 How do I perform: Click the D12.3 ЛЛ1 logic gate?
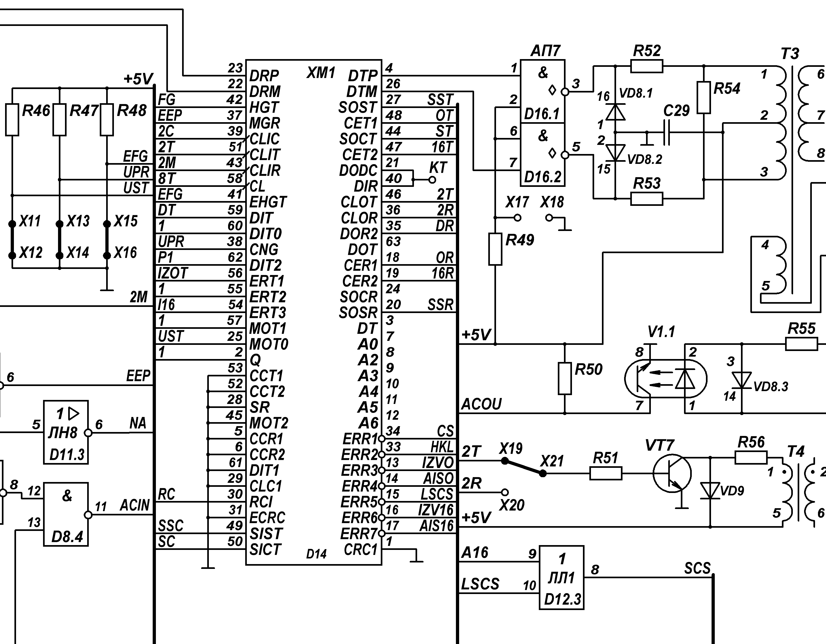(561, 577)
